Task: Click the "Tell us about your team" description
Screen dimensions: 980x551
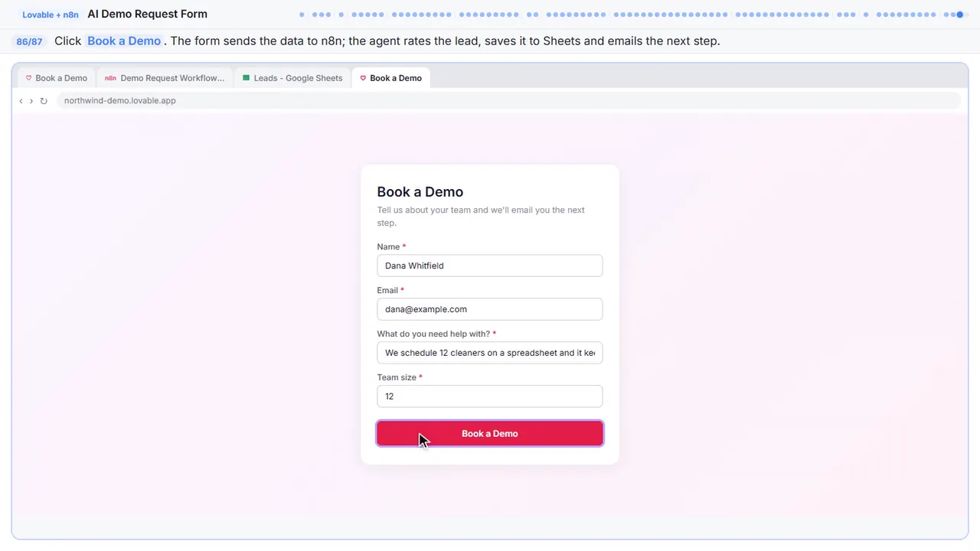Action: click(x=481, y=217)
